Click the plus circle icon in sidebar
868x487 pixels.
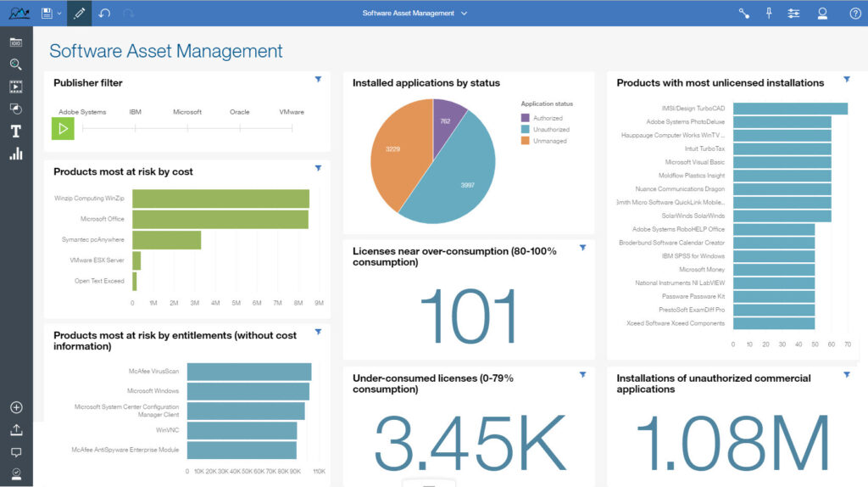pos(15,407)
